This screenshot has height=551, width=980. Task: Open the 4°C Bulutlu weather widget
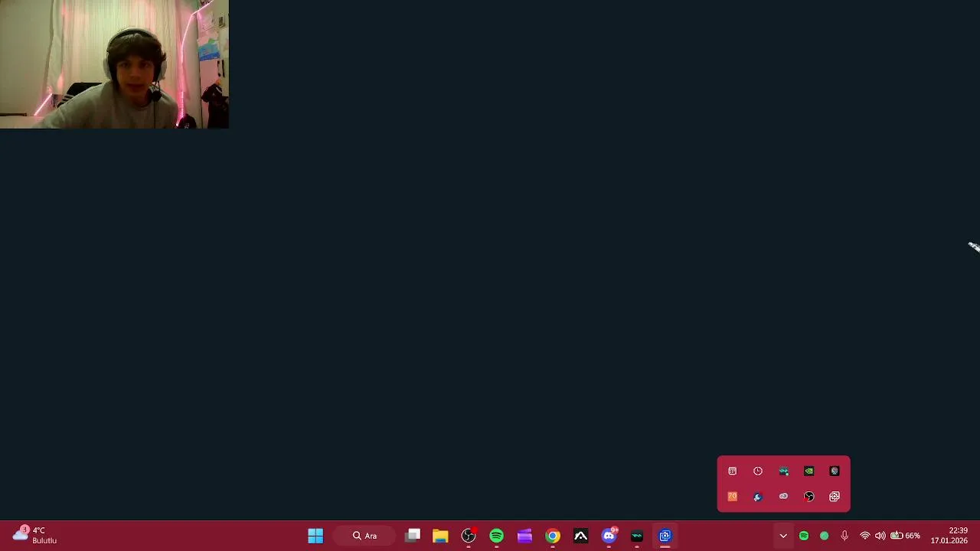34,535
